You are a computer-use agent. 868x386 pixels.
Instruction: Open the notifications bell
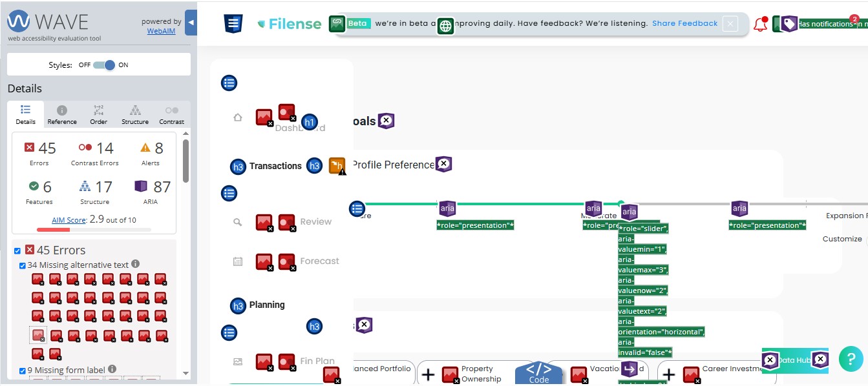761,24
